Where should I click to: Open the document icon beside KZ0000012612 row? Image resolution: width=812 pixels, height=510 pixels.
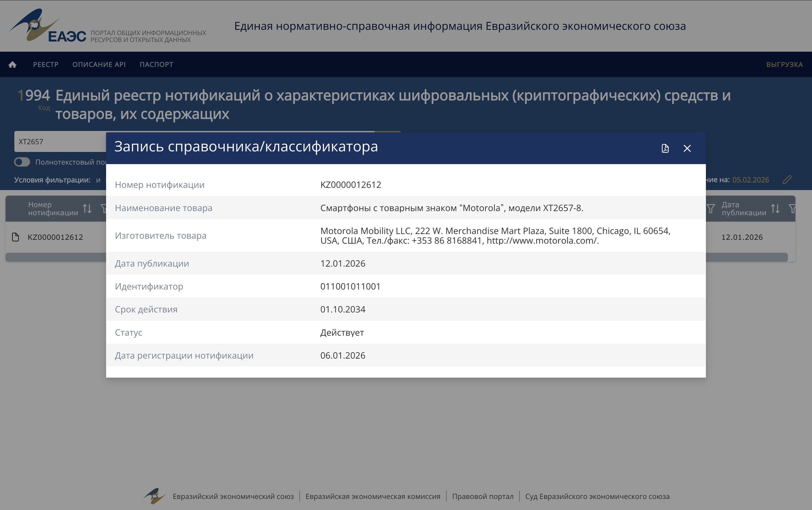16,237
